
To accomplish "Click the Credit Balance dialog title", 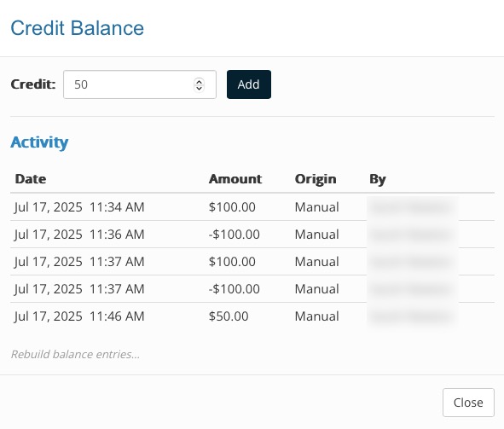I will click(77, 28).
